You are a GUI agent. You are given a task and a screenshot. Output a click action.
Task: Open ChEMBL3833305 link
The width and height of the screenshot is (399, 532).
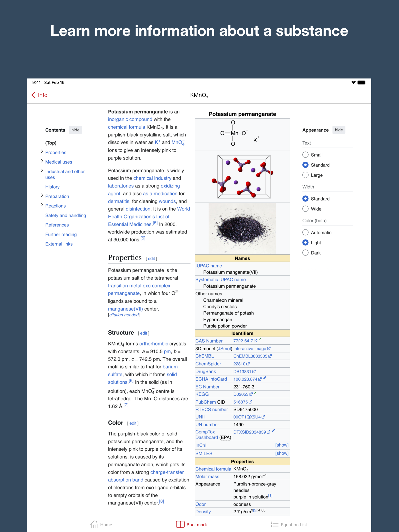[x=252, y=356]
